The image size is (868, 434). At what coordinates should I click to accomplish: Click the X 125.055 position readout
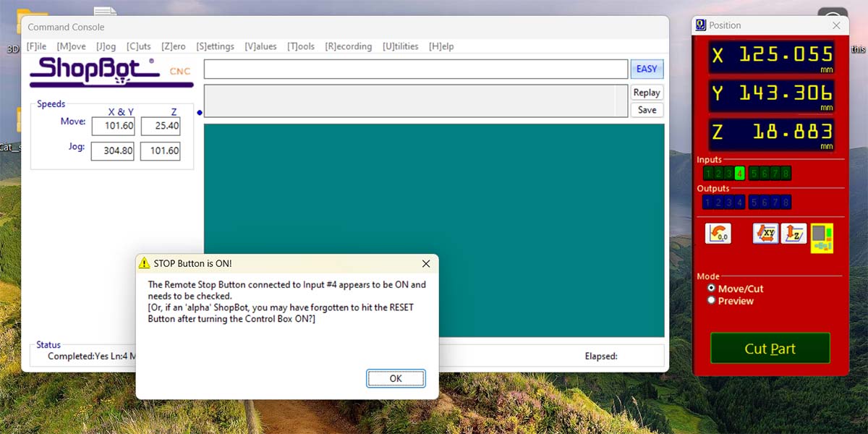coord(771,56)
